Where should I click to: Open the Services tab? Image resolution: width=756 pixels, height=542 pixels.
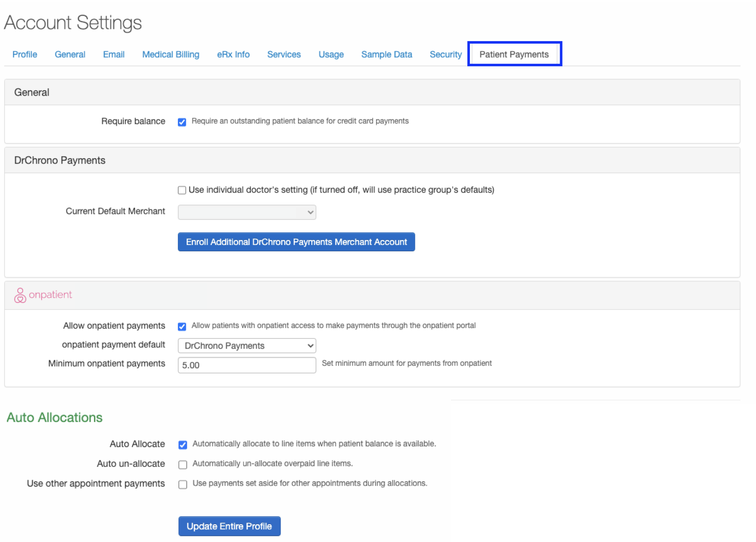284,55
